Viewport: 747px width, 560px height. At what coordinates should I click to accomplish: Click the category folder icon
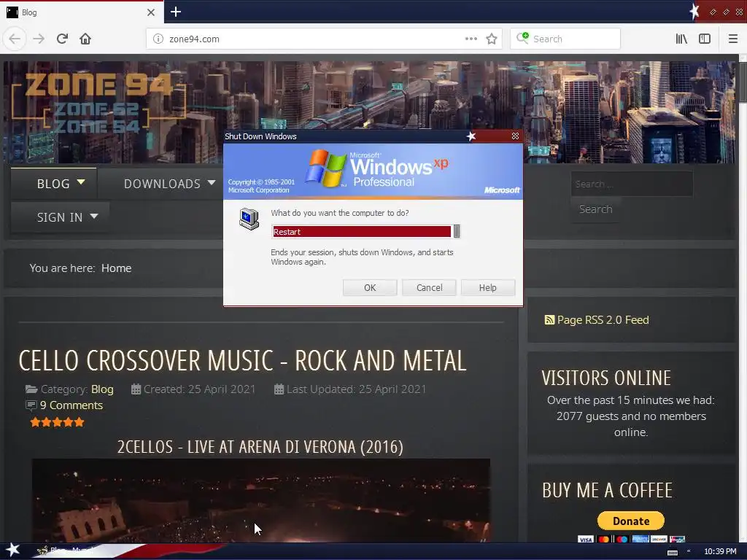31,389
